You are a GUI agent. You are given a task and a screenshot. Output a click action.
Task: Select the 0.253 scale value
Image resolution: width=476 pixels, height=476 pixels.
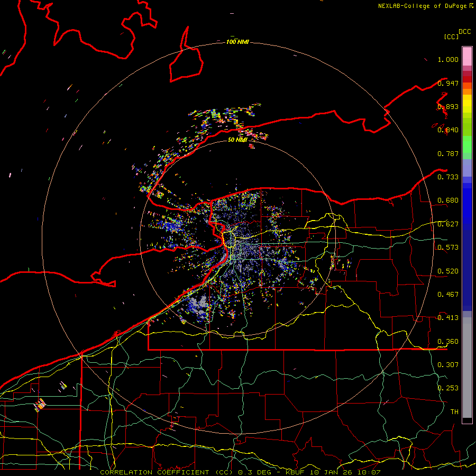pos(448,388)
